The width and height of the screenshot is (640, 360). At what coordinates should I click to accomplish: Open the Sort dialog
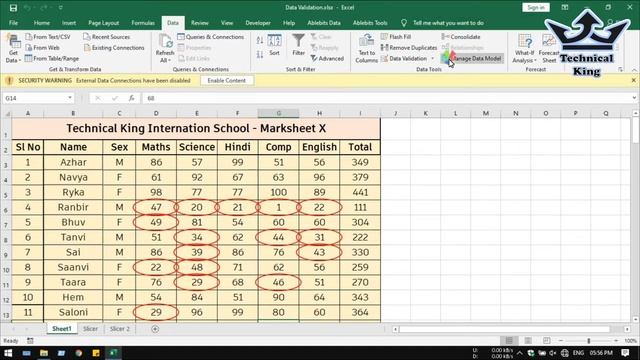click(x=274, y=45)
